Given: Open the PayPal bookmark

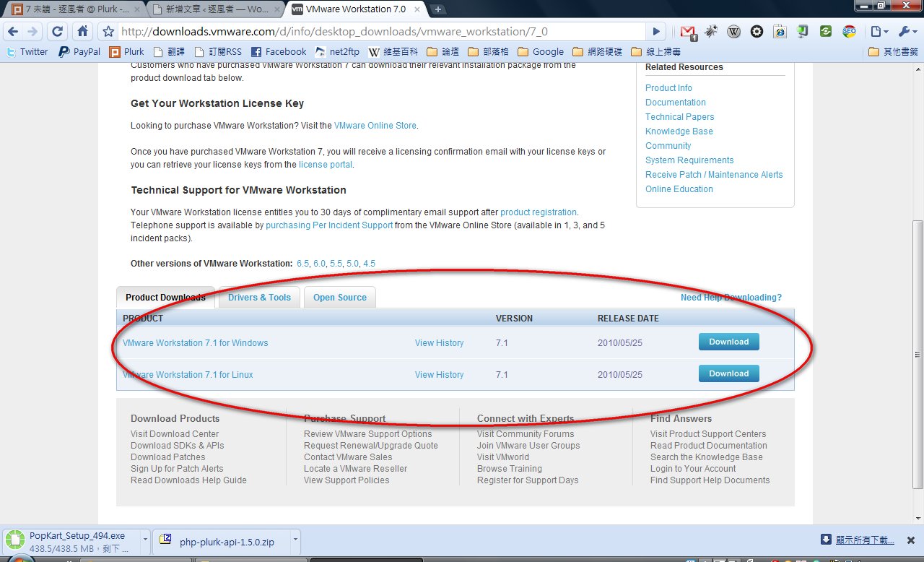Looking at the screenshot, I should coord(79,52).
